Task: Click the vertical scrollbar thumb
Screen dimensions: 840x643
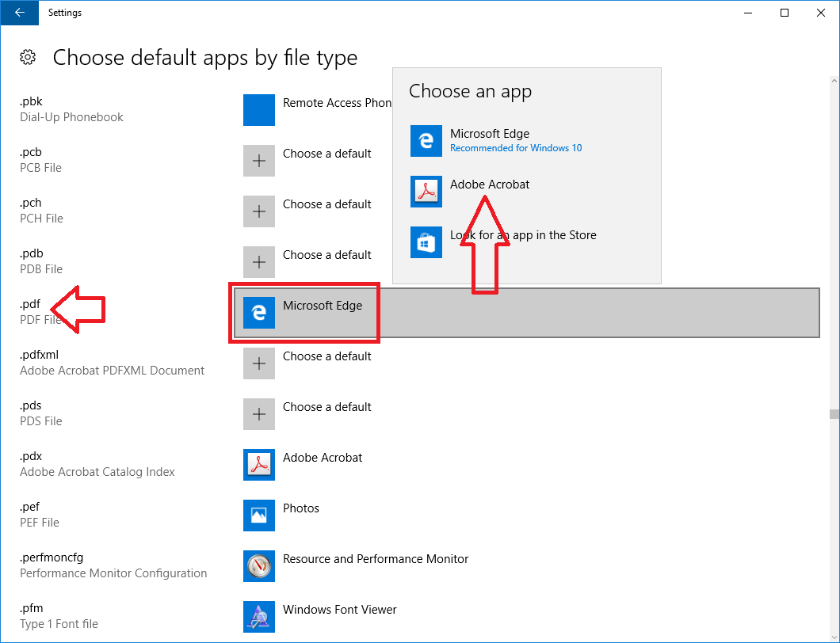Action: click(x=834, y=414)
